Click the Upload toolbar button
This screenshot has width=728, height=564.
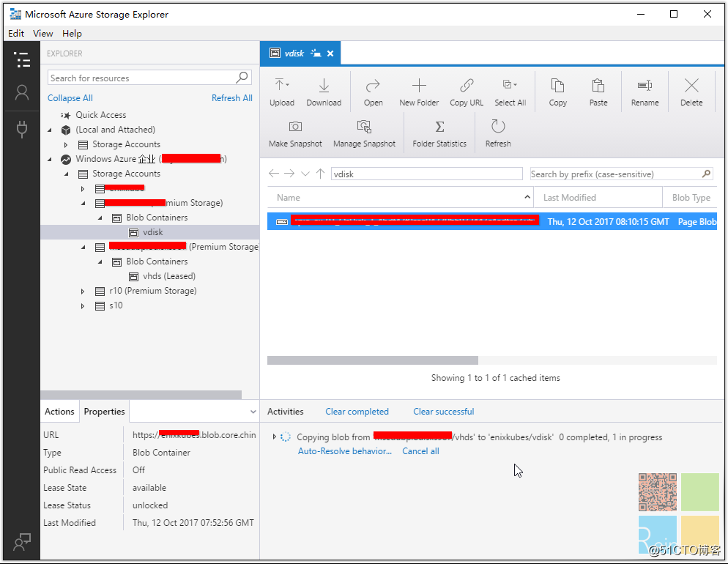pos(282,92)
